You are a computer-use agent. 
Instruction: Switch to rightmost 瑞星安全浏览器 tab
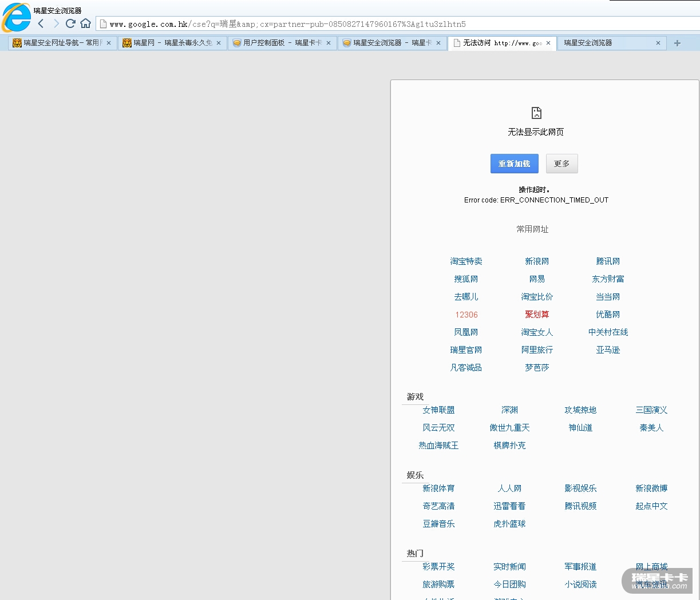[611, 43]
